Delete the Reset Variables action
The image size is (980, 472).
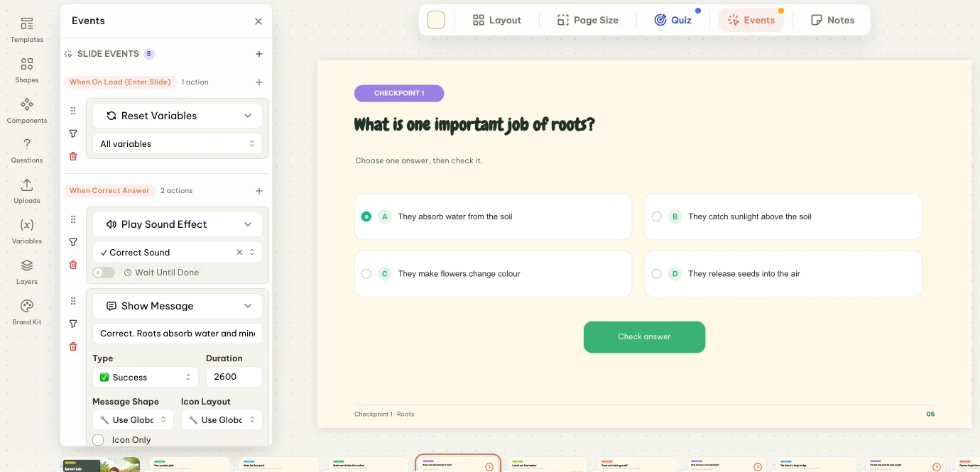click(x=73, y=156)
